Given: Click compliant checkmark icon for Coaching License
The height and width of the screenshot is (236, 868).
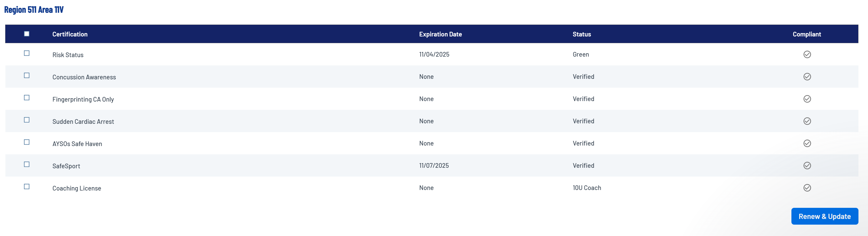Looking at the screenshot, I should (x=807, y=188).
